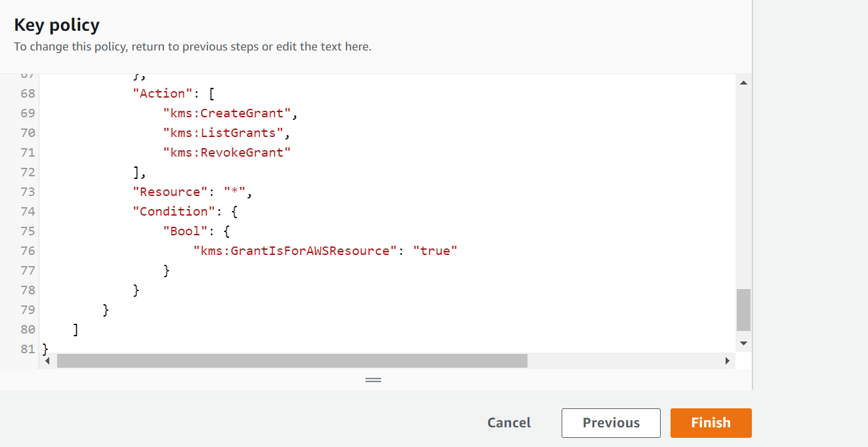Cancel the key creation wizard
868x447 pixels.
509,423
